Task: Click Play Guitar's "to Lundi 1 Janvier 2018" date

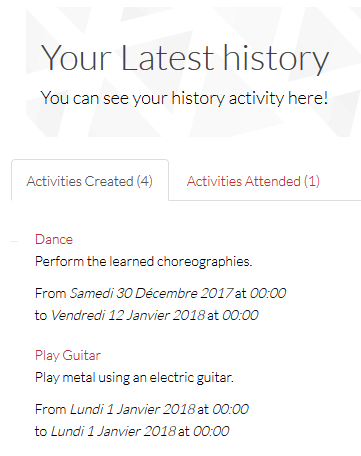Action: click(113, 431)
